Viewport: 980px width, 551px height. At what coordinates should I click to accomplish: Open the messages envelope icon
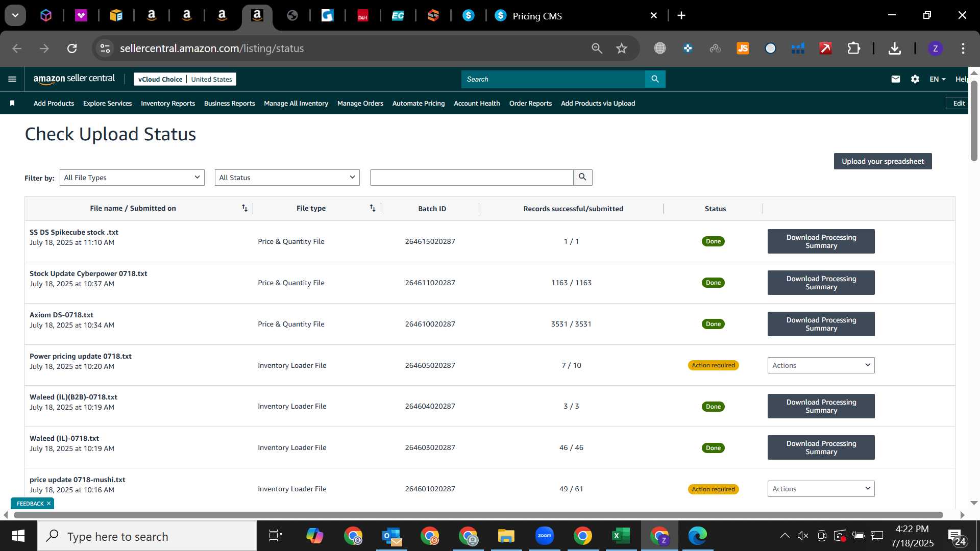[x=896, y=79]
